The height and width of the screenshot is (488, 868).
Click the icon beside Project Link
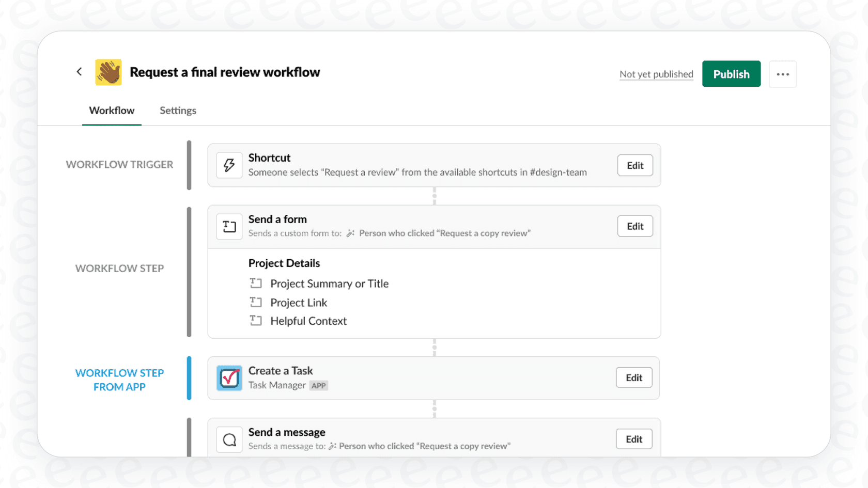click(x=256, y=302)
